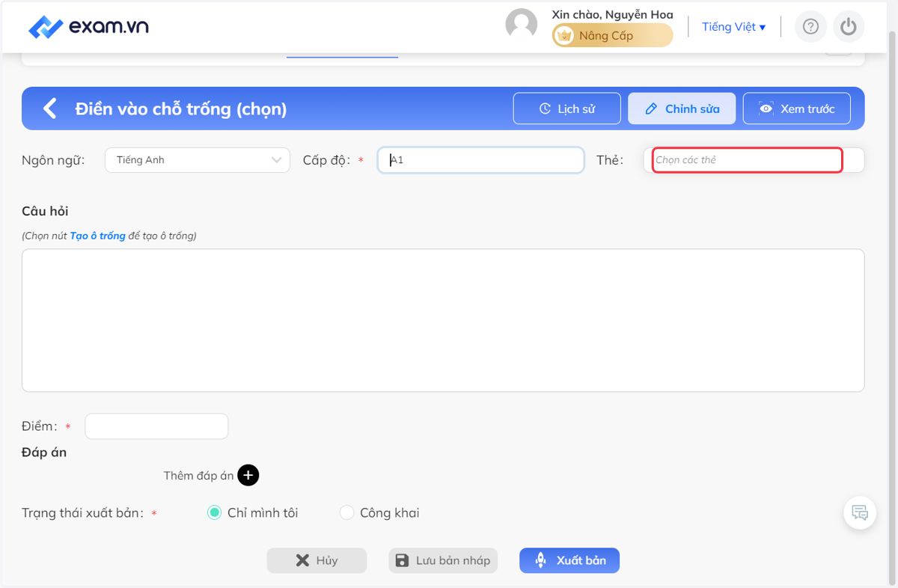
Task: Click inside the Câu hỏi question text area
Action: (x=443, y=320)
